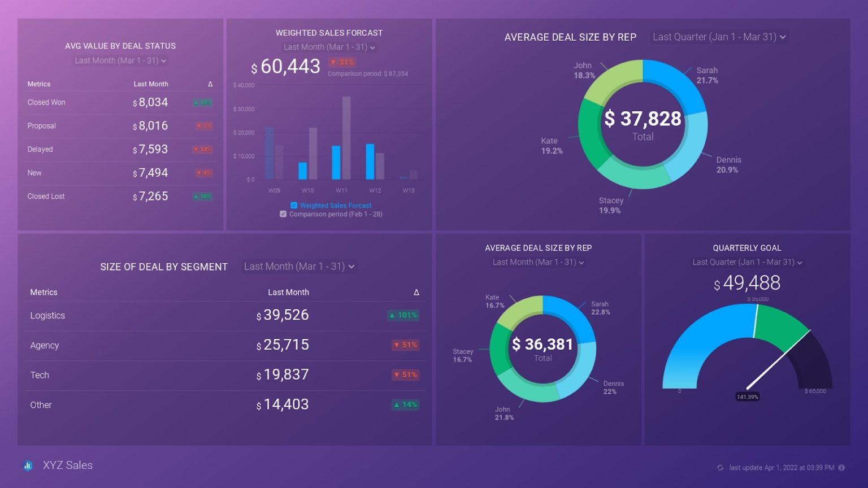Open the date selector beside Size of Deal by Segment
868x488 pixels.
(300, 266)
